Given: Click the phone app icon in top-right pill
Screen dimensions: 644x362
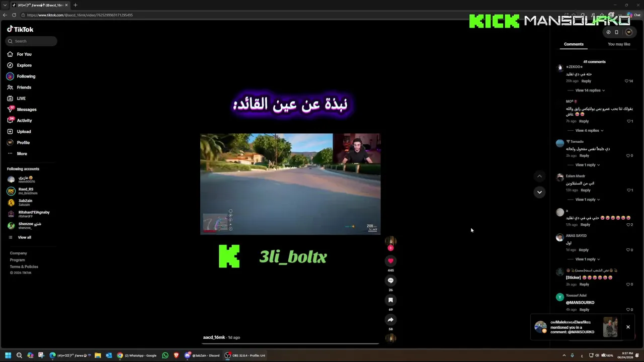Looking at the screenshot, I should (617, 32).
